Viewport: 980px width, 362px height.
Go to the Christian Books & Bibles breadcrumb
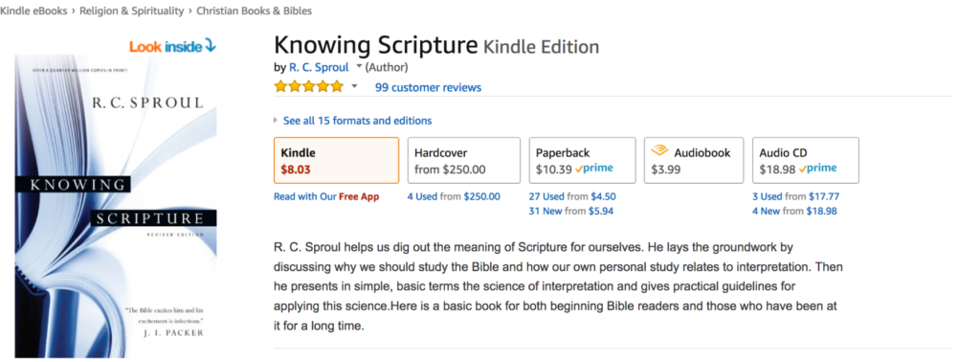coord(255,11)
